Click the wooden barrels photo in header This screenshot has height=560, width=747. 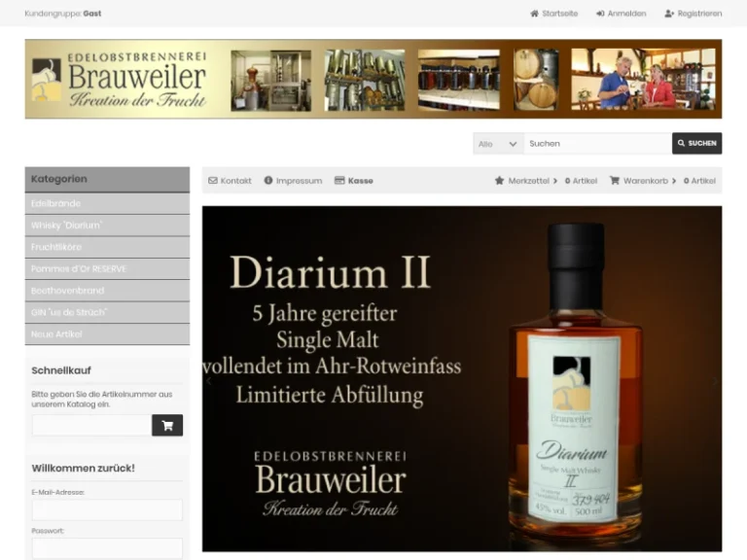coord(536,80)
